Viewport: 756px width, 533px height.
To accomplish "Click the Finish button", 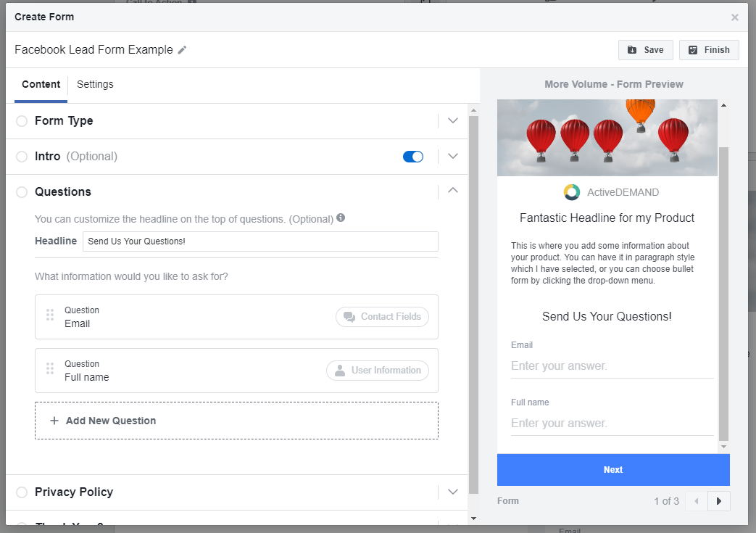I will tap(709, 50).
